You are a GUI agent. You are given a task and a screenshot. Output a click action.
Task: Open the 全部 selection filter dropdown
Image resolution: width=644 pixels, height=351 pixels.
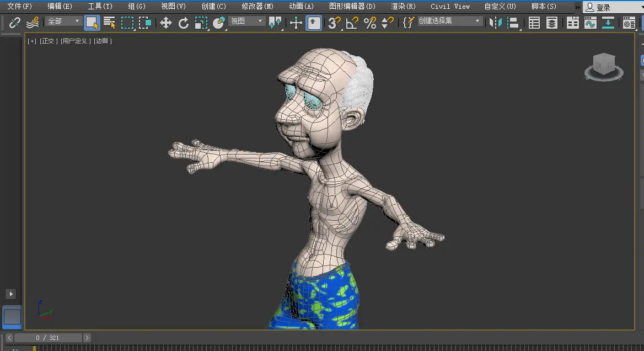64,21
